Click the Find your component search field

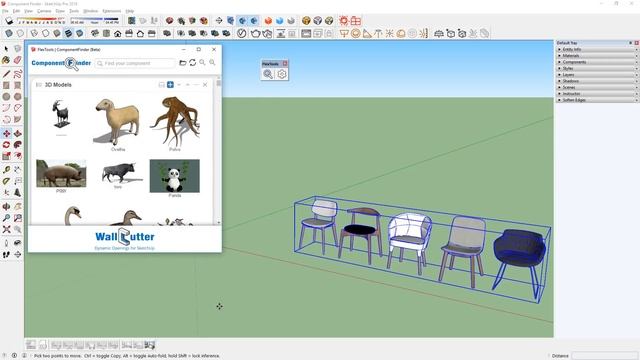[x=135, y=63]
